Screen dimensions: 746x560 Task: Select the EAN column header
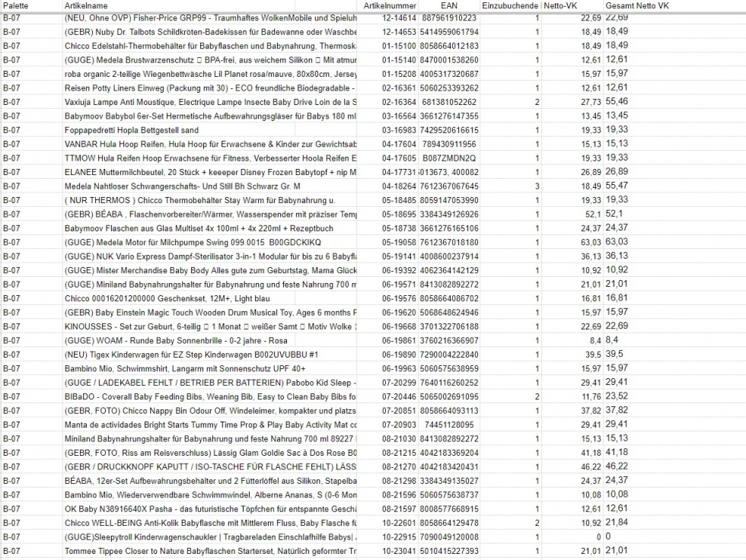click(448, 5)
